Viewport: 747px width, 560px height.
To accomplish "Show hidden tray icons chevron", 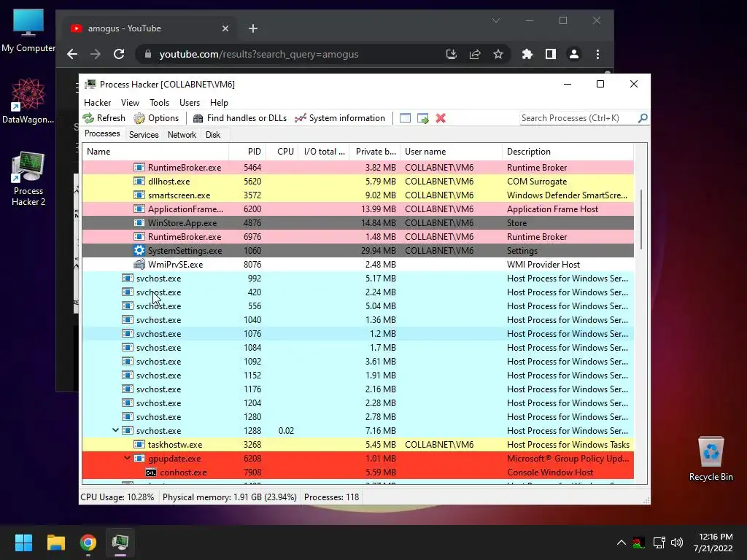I will tap(622, 542).
